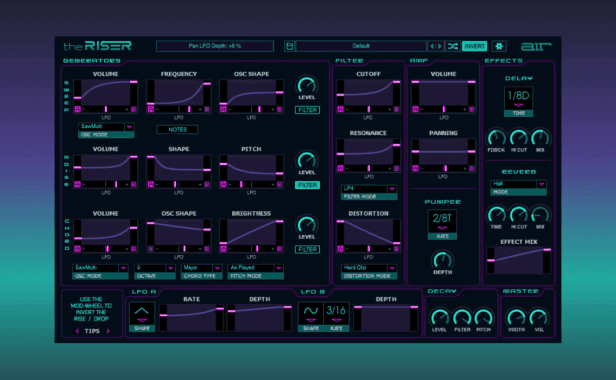Click the Chord LEVEL knob
Image resolution: width=616 pixels, height=380 pixels.
307,225
